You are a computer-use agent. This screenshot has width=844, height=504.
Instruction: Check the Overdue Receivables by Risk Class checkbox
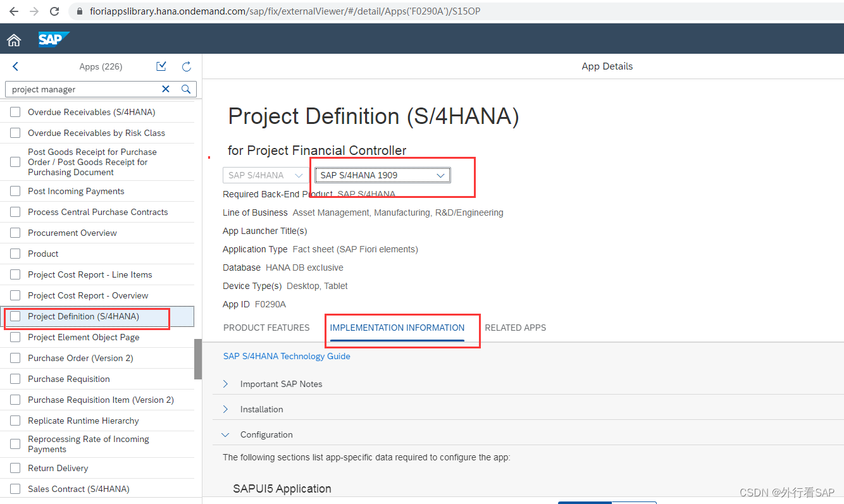coord(15,133)
